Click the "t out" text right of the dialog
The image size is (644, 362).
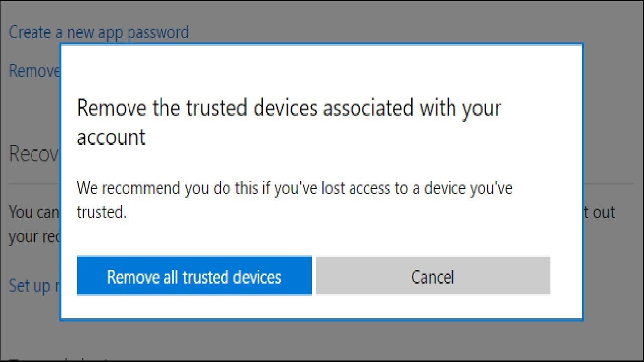tap(599, 212)
